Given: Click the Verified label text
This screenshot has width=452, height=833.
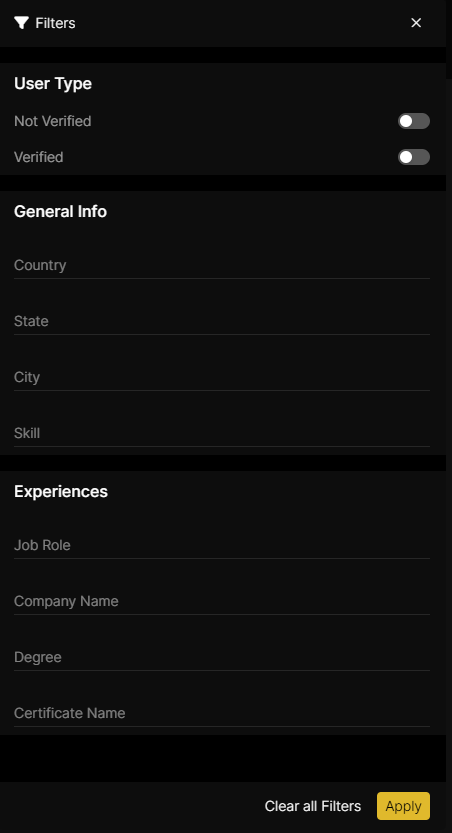Looking at the screenshot, I should coord(39,157).
